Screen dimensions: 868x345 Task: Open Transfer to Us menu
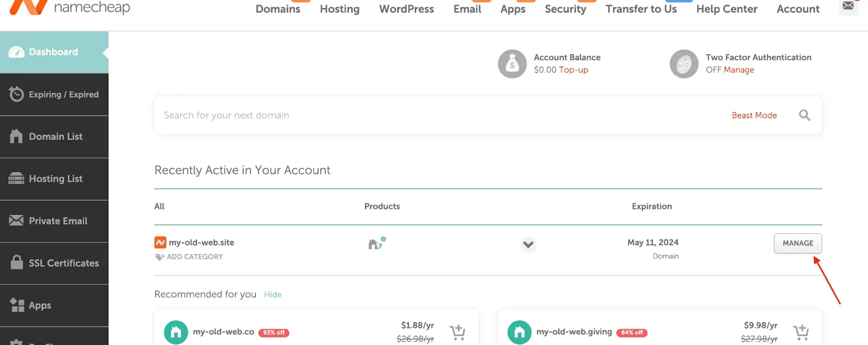641,9
